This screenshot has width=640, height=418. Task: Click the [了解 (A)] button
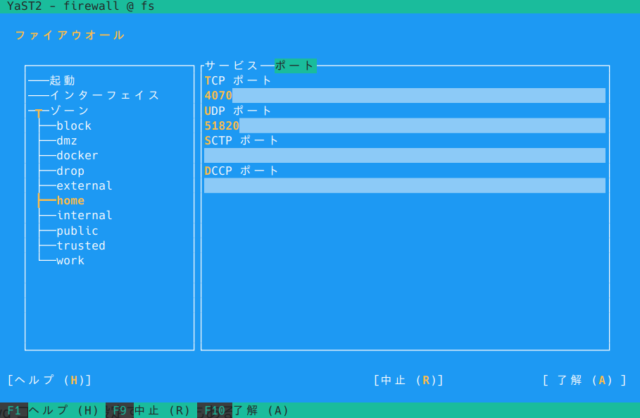584,380
